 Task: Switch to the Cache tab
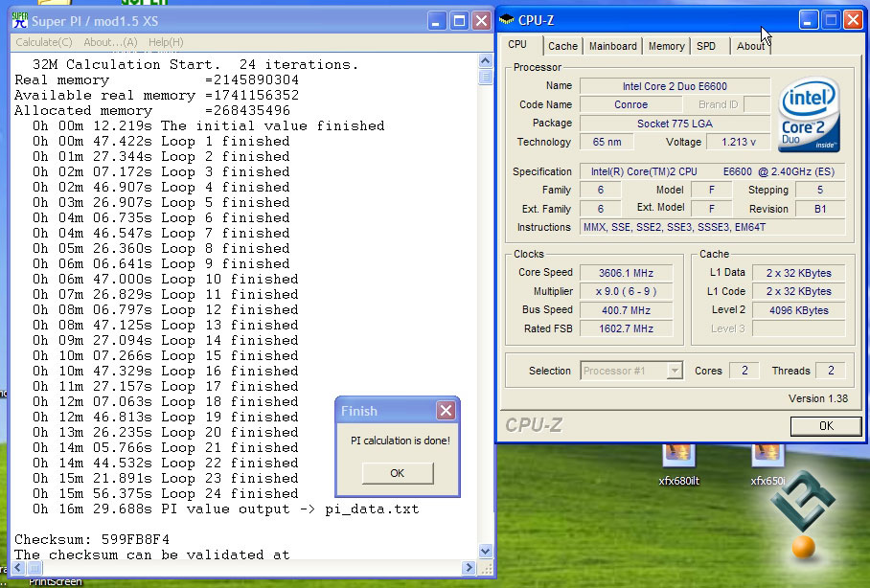click(x=562, y=46)
